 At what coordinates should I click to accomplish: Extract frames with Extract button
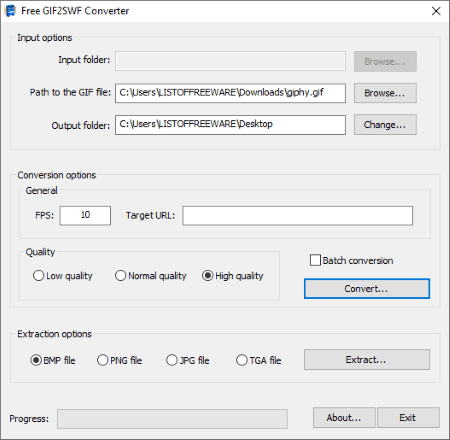(x=367, y=360)
